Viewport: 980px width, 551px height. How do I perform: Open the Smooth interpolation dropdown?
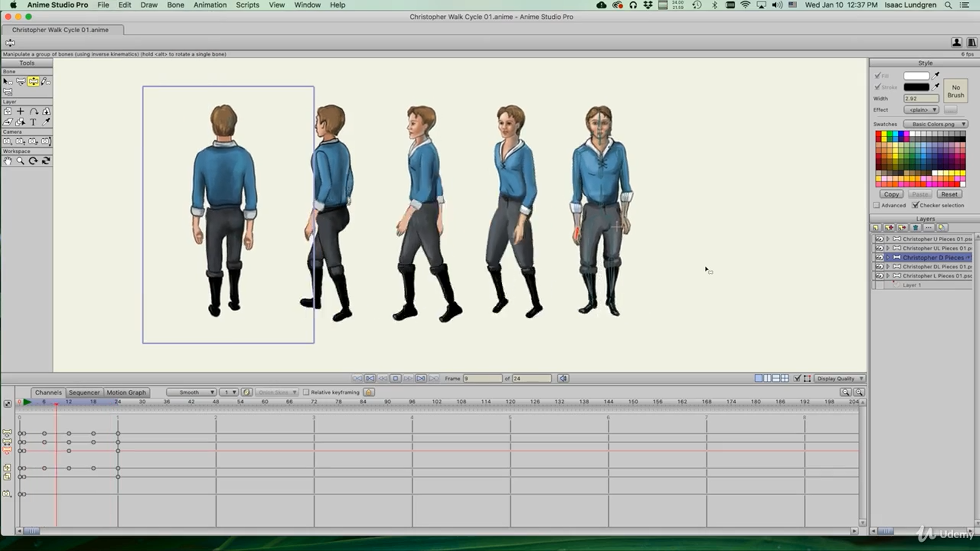[x=191, y=392]
